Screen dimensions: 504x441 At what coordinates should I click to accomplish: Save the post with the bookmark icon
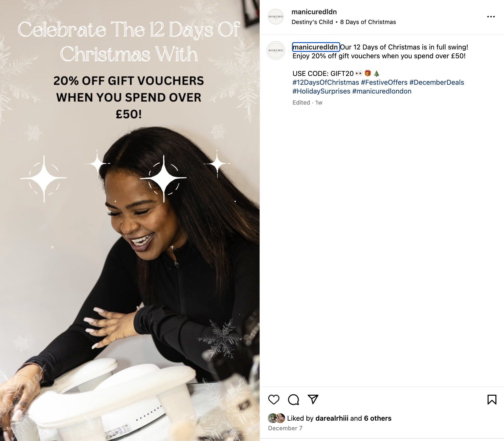(x=492, y=399)
